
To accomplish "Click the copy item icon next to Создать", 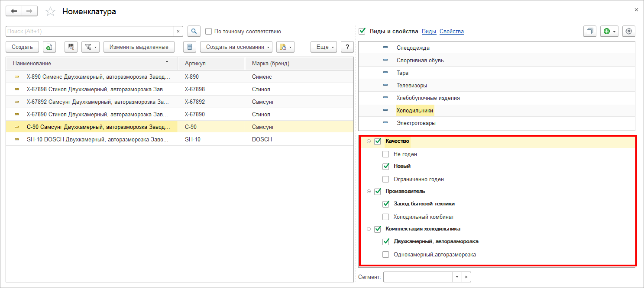I will pyautogui.click(x=49, y=47).
